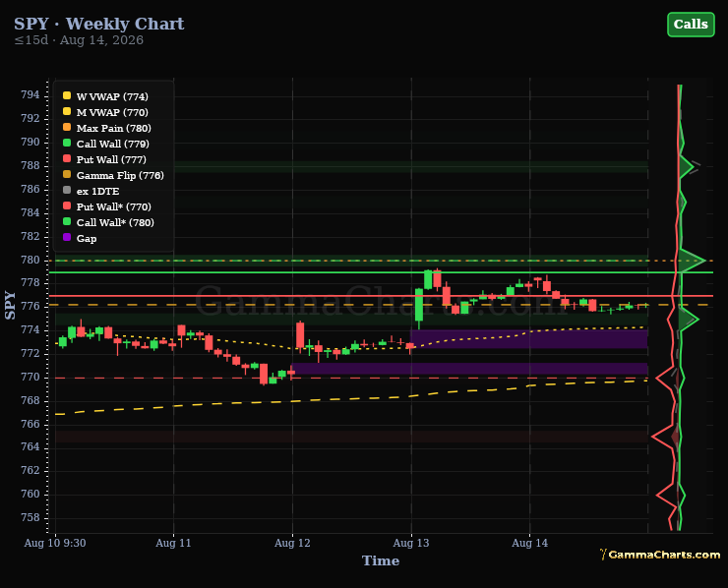Click the 758 price axis label

click(30, 518)
